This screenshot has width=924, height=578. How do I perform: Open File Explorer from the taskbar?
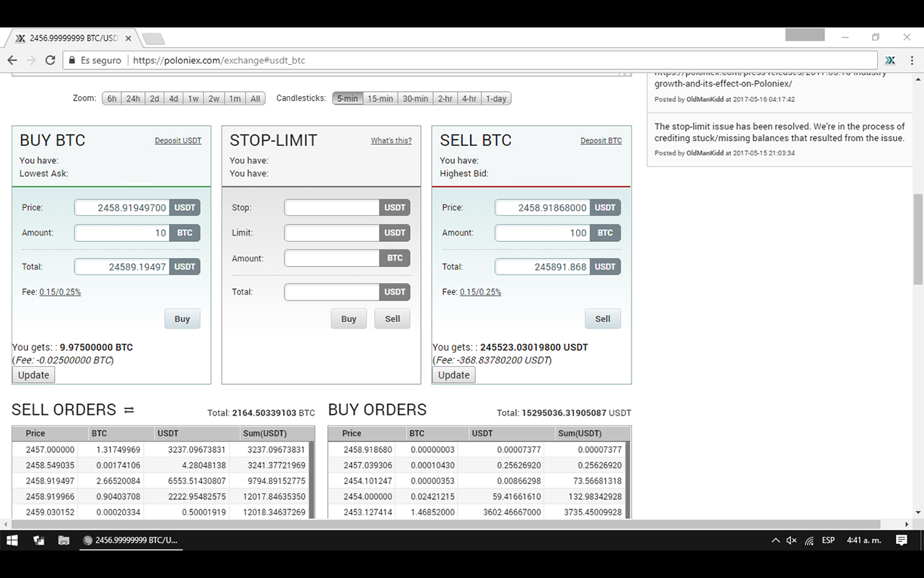click(x=64, y=540)
